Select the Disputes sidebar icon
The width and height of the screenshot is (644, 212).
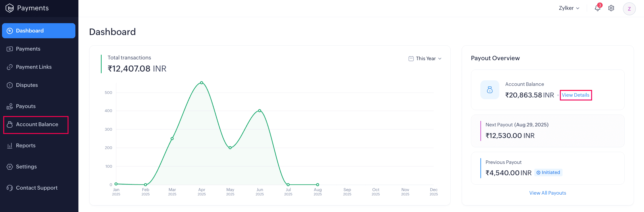pyautogui.click(x=9, y=85)
